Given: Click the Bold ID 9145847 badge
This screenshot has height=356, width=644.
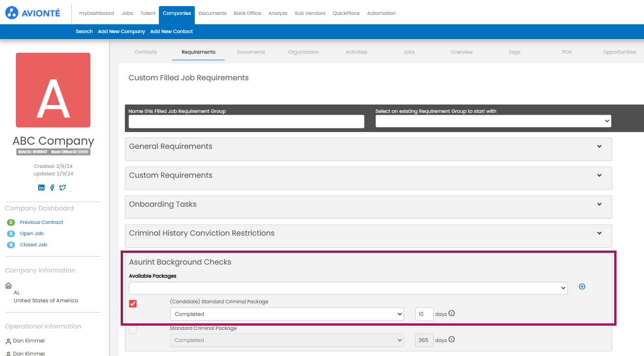Looking at the screenshot, I should pos(33,152).
